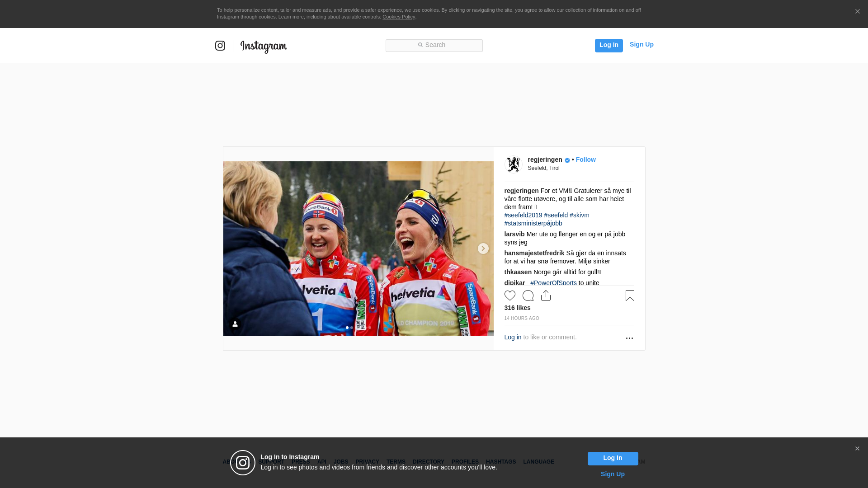This screenshot has height=488, width=868.
Task: Click the Instagram camera glyph logo
Action: (x=220, y=46)
